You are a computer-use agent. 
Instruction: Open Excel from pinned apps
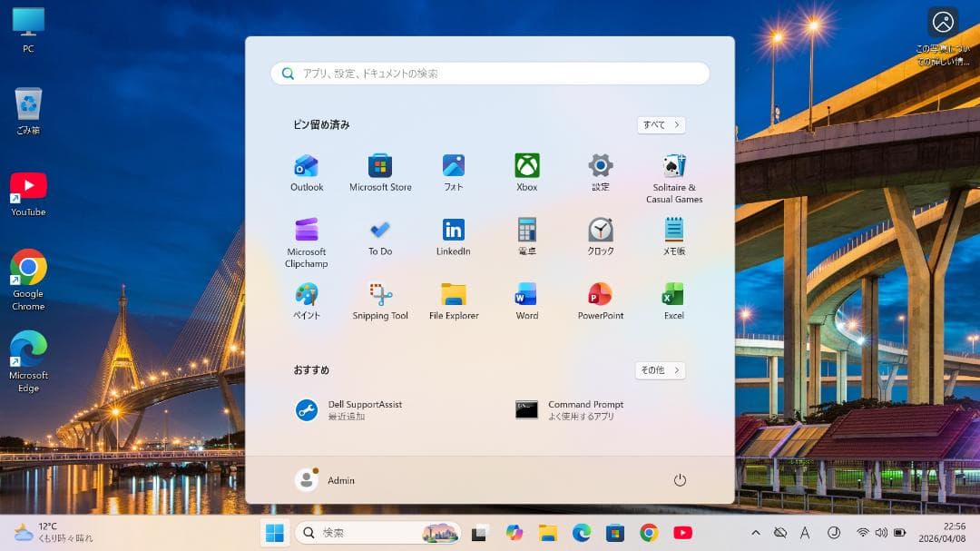pyautogui.click(x=673, y=301)
